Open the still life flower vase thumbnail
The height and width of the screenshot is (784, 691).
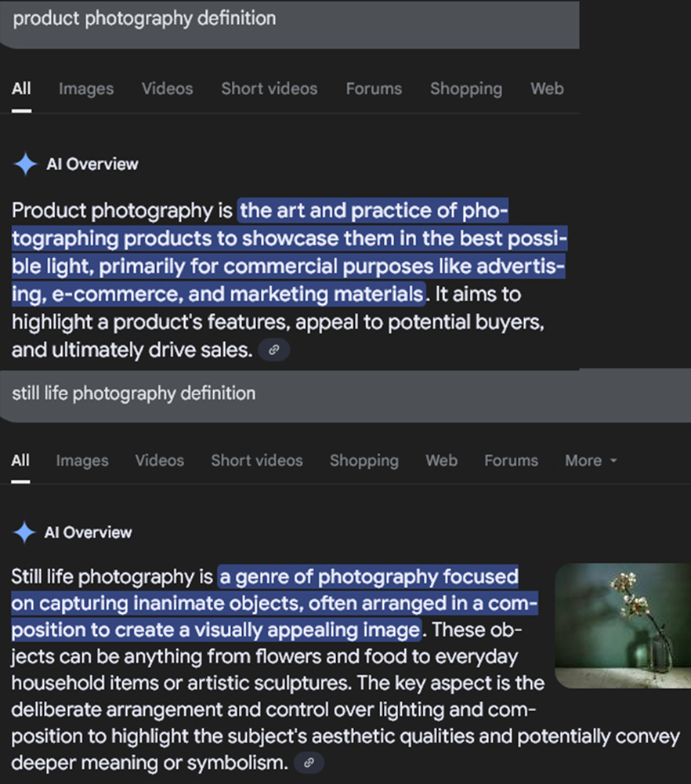point(622,626)
